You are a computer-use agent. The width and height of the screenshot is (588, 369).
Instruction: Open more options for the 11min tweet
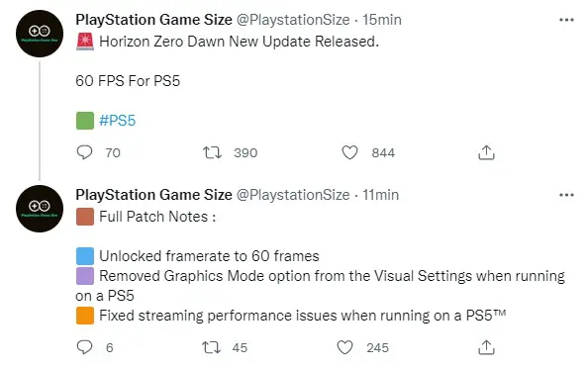566,195
